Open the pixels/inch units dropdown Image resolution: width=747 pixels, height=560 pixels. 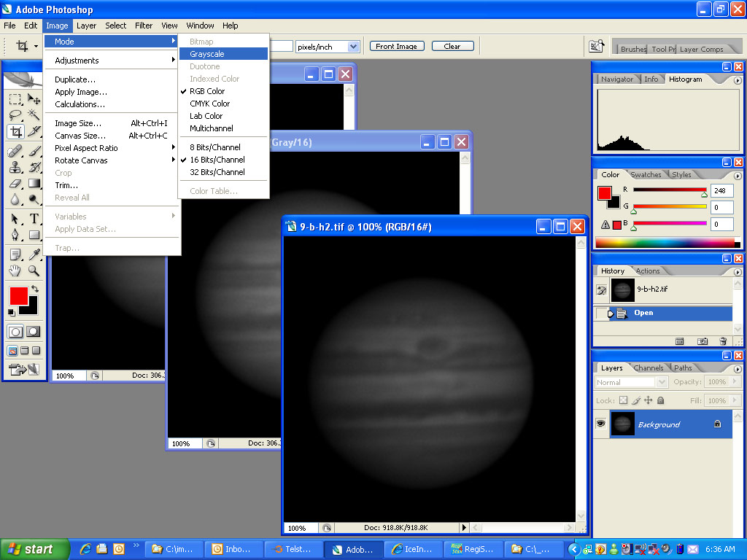pyautogui.click(x=353, y=47)
